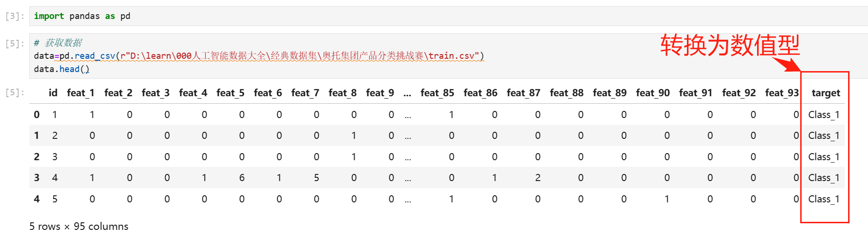Click the read_csv line in the code cell

[x=259, y=56]
